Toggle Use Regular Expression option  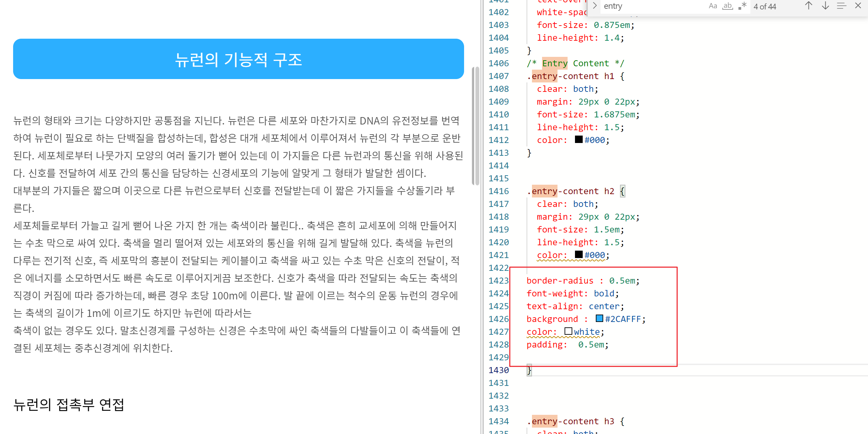pyautogui.click(x=742, y=6)
